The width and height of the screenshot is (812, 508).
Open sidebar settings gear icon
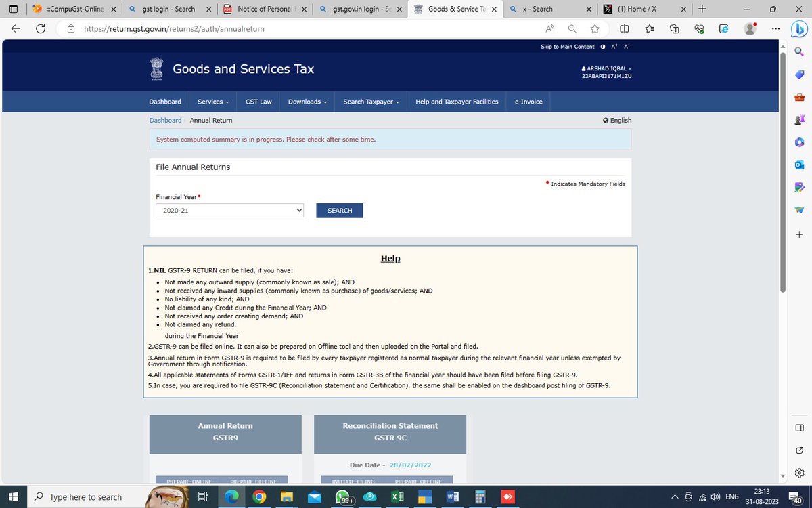pos(799,473)
